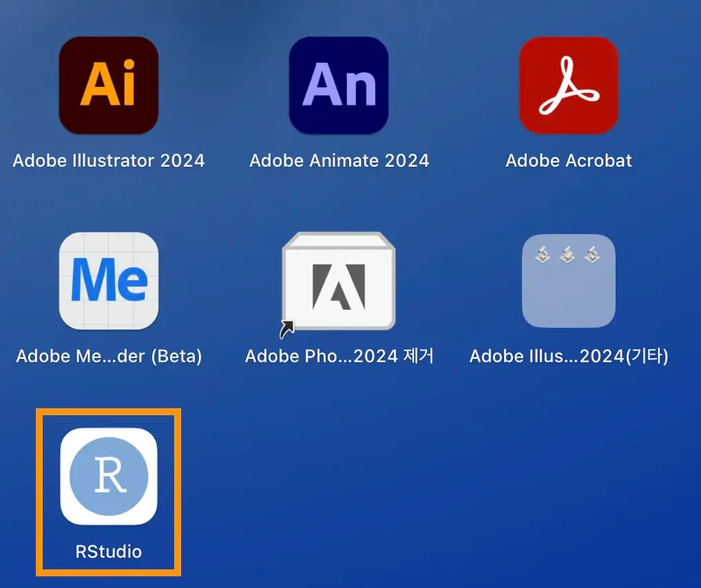The width and height of the screenshot is (701, 588).
Task: Click the red Acrobat ribbon symbol
Action: click(x=568, y=85)
